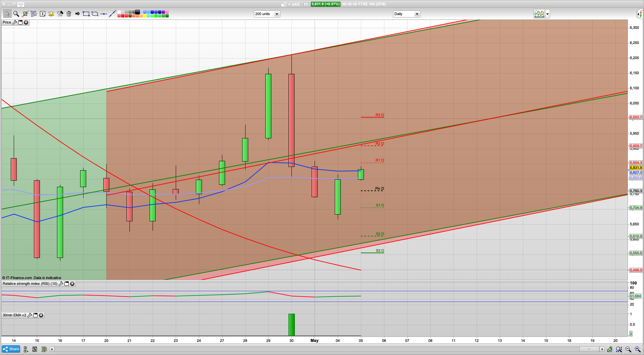This screenshot has width=644, height=355.
Task: Choose the yellow color swatch
Action: [x=145, y=16]
